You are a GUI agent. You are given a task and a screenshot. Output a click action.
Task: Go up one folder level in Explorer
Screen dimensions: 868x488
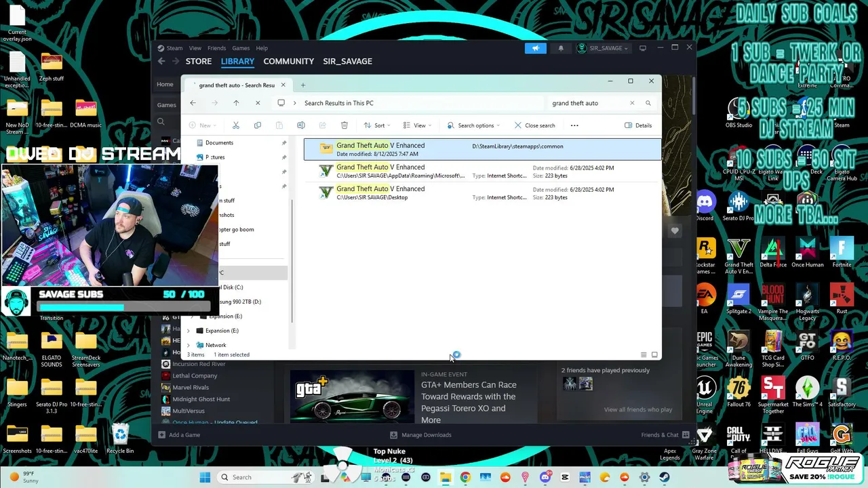coord(236,103)
